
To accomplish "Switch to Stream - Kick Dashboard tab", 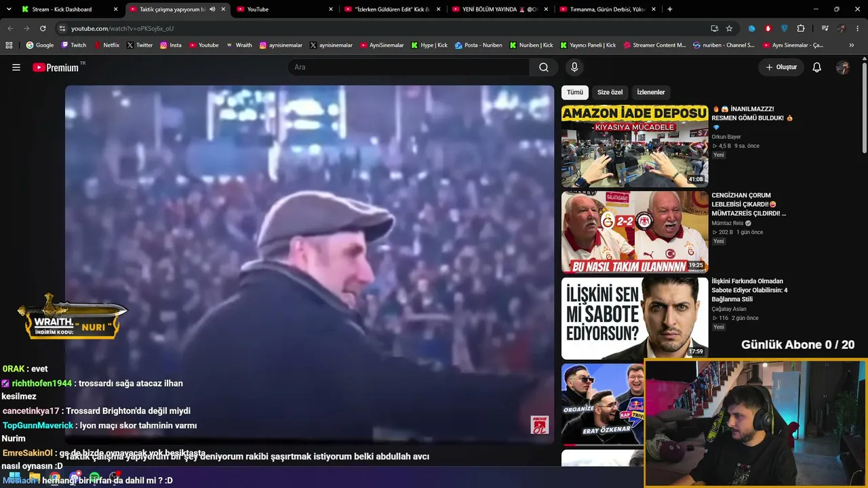I will click(x=71, y=9).
